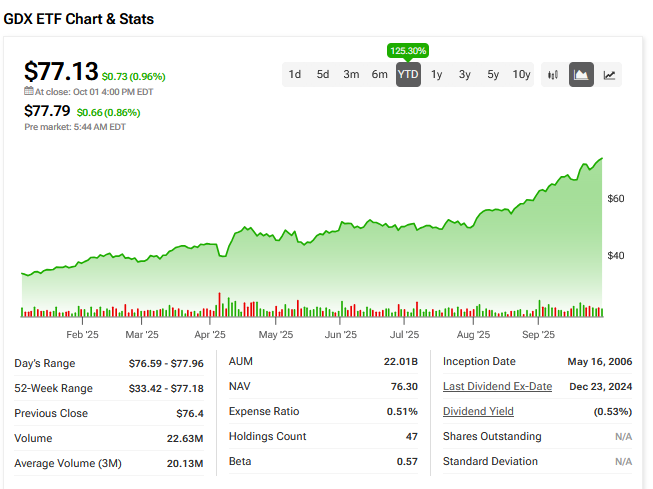Switch chart to 1y range
The image size is (653, 489).
point(437,74)
